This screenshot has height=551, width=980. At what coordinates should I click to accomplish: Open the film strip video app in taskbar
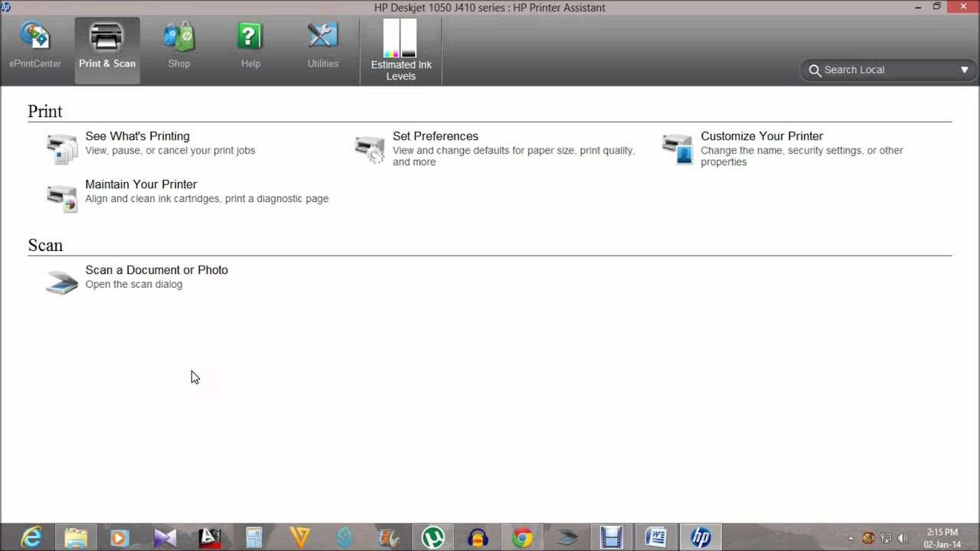point(611,538)
